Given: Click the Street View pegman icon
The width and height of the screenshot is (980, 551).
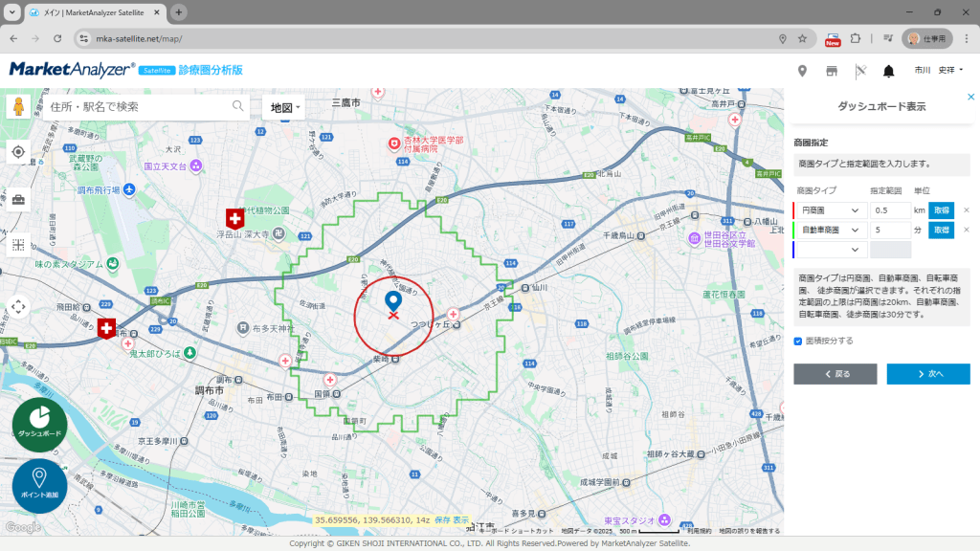Looking at the screenshot, I should 18,106.
